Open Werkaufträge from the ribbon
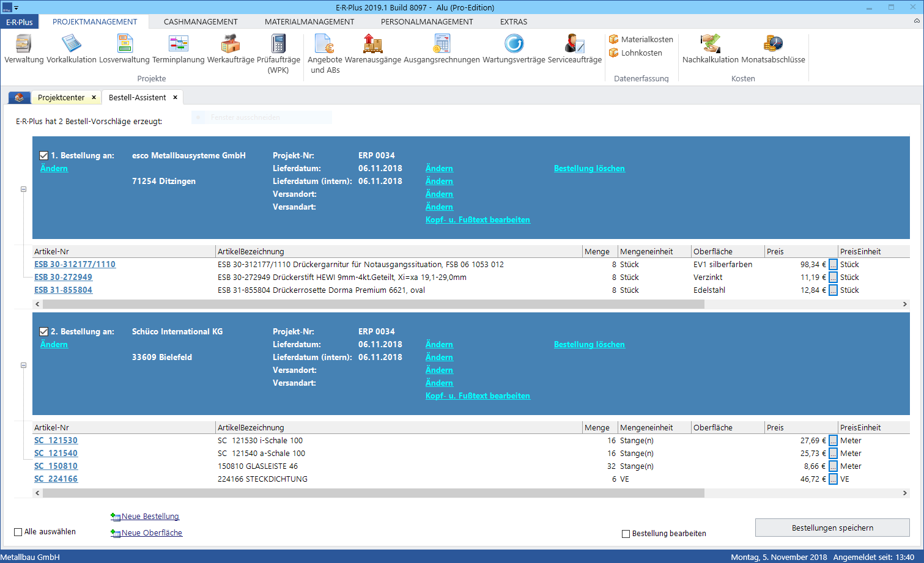 [231, 49]
